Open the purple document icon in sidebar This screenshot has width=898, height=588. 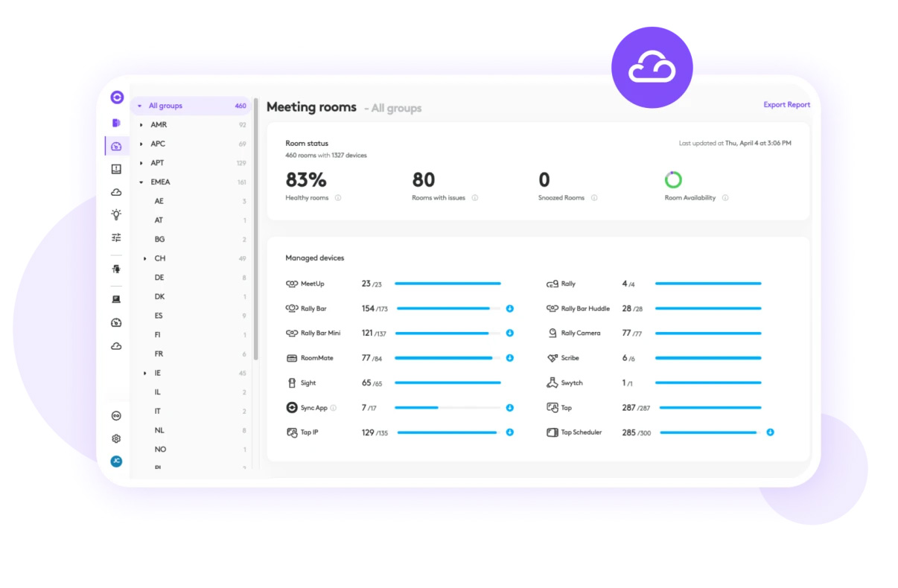[x=116, y=123]
